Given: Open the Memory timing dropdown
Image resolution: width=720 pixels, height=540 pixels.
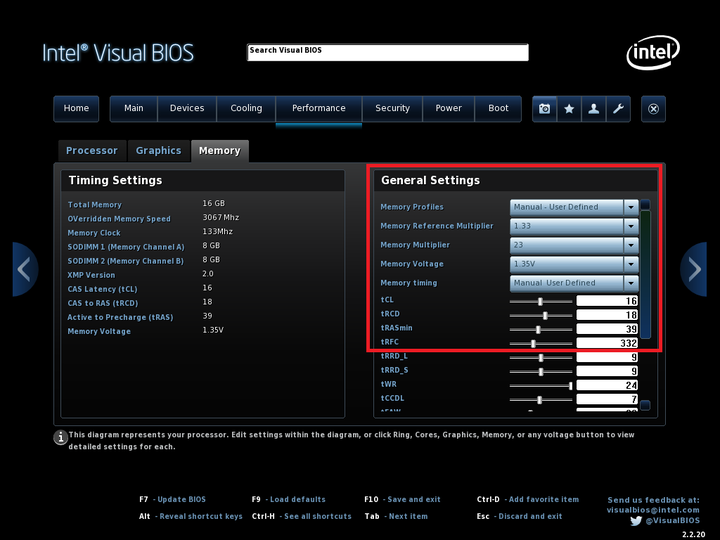Looking at the screenshot, I should [574, 283].
